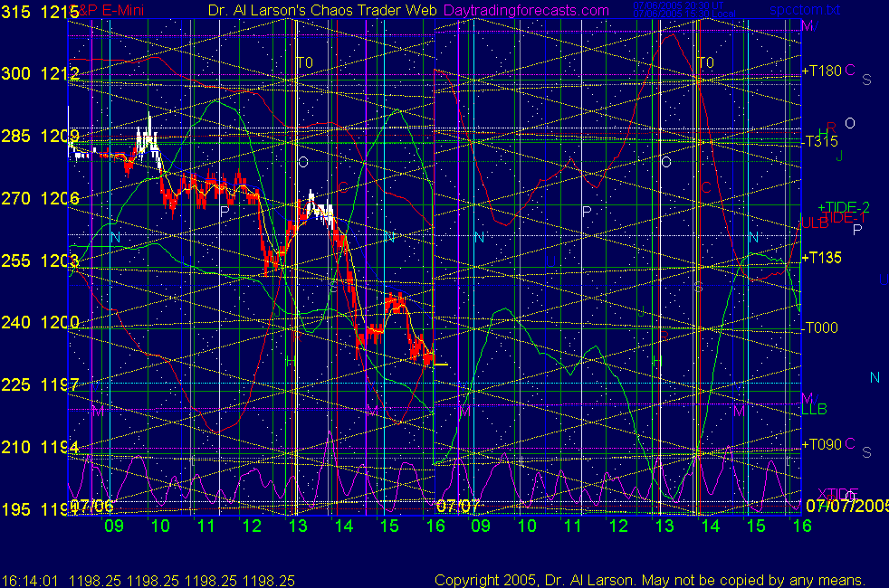The width and height of the screenshot is (889, 588).
Task: Select the "255 1203" price axis label
Action: click(40, 261)
